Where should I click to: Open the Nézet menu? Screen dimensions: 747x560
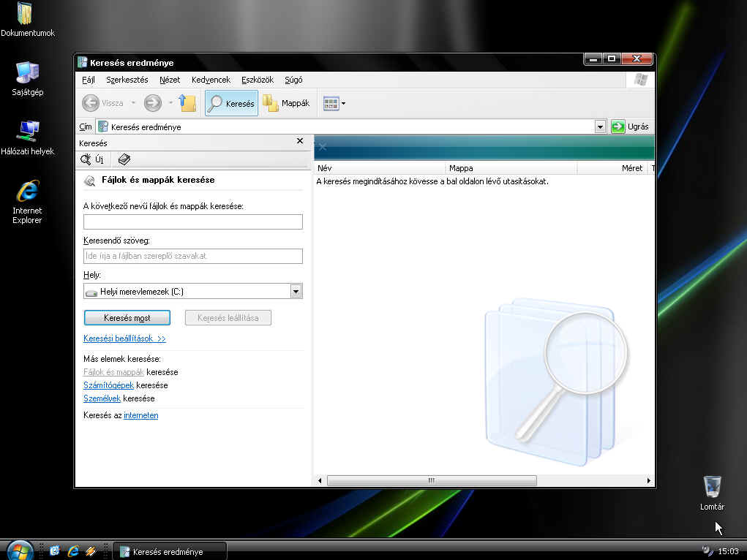tap(170, 80)
